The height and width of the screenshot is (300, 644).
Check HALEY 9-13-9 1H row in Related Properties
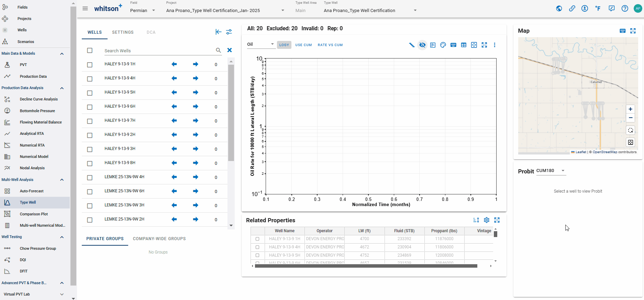[257, 239]
